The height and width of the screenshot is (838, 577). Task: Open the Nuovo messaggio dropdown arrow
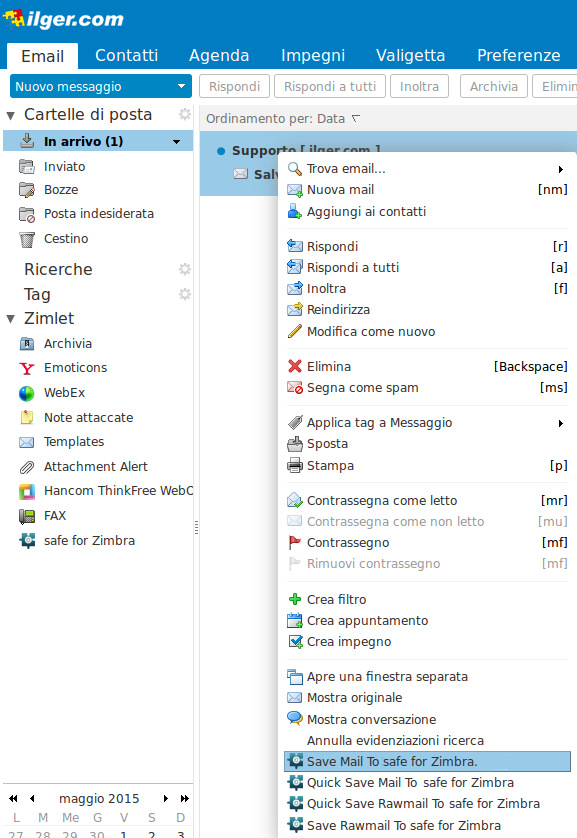[x=181, y=86]
